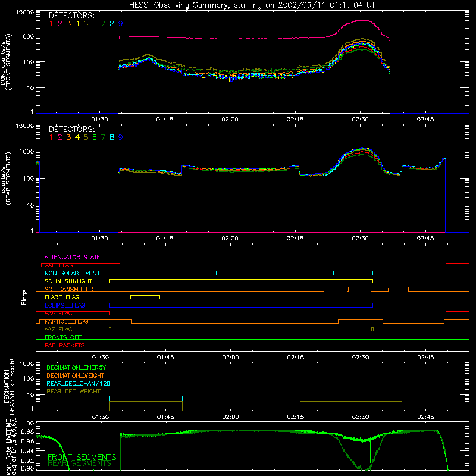Click DETECTORS: label in rear segments plot
476x476 pixels.
coord(71,129)
